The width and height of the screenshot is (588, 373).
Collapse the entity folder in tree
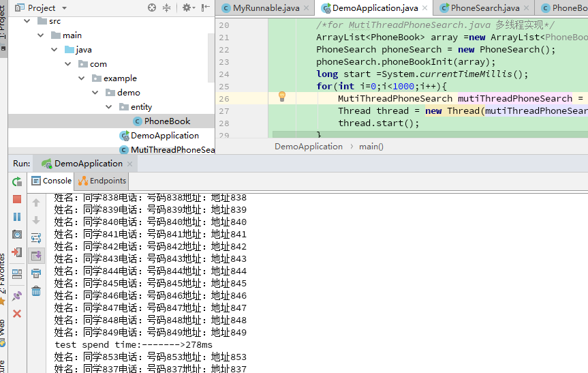(109, 107)
